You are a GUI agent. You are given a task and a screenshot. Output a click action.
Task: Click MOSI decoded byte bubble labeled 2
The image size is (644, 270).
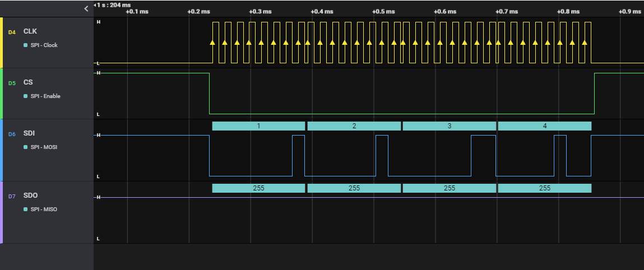pyautogui.click(x=354, y=126)
